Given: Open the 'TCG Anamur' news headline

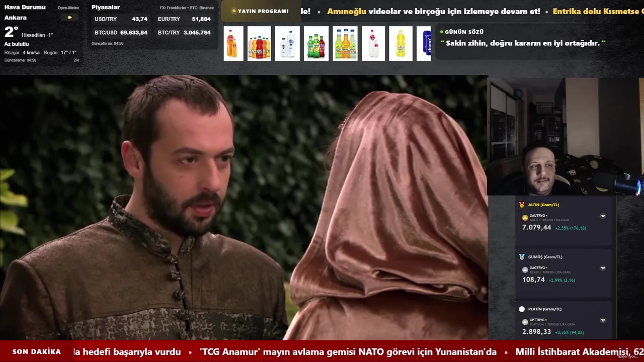Looking at the screenshot, I should (x=348, y=352).
